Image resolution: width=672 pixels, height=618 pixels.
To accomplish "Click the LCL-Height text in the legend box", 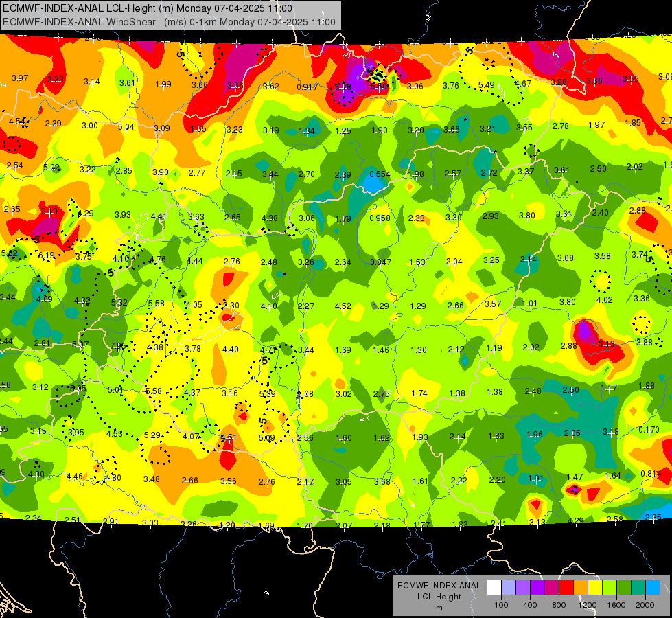I will click(439, 597).
